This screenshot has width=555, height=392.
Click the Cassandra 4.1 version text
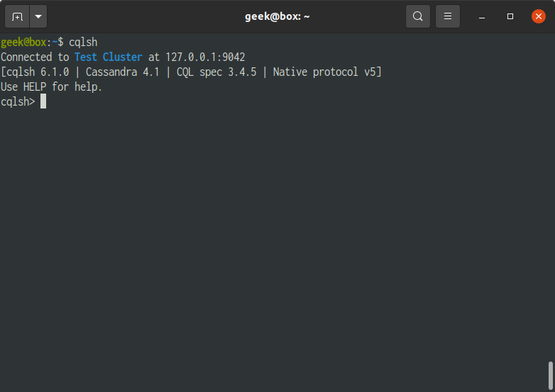pyautogui.click(x=123, y=72)
